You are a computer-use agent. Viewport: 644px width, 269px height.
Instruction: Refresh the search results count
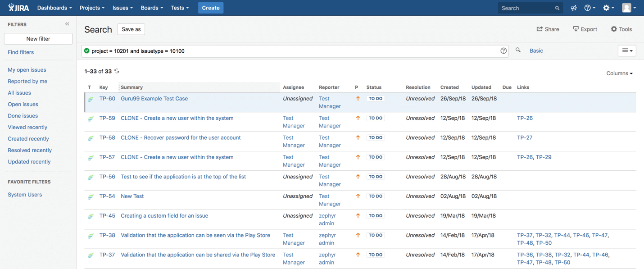click(117, 71)
